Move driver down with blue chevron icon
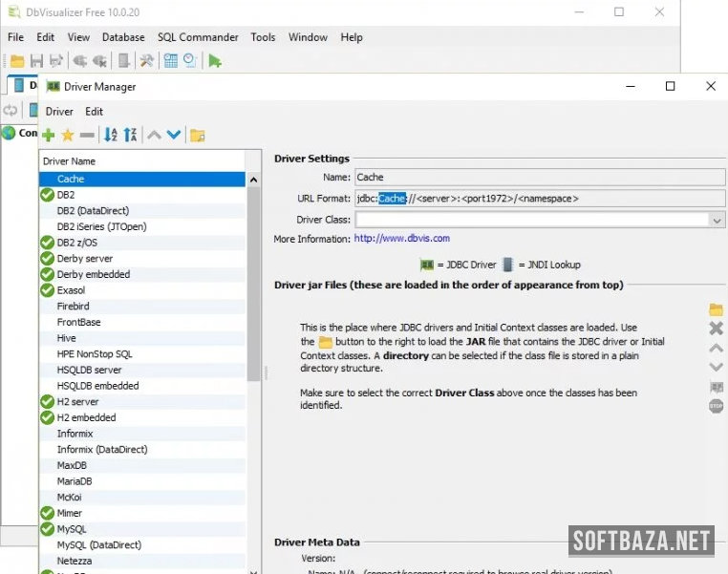This screenshot has height=574, width=728. (173, 136)
